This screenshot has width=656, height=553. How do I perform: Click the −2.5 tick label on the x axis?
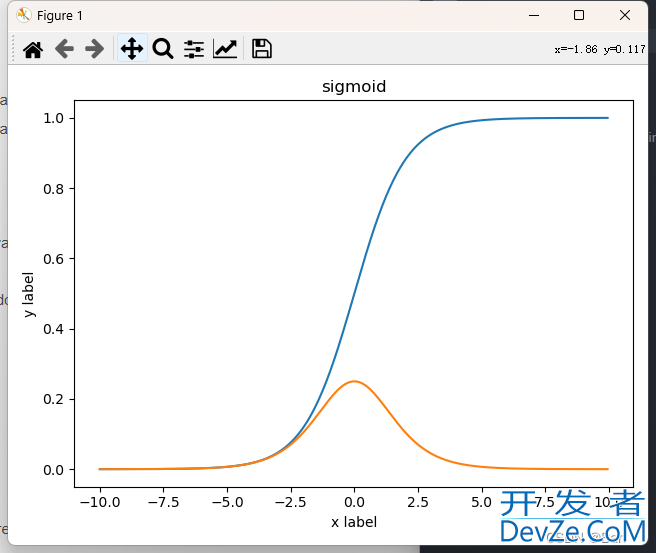point(291,502)
